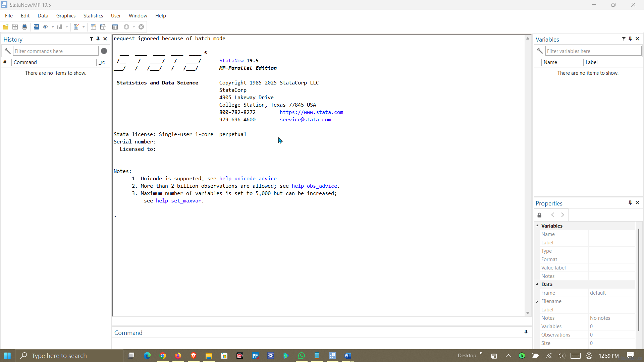Close the History panel
Image resolution: width=644 pixels, height=362 pixels.
[x=105, y=39]
